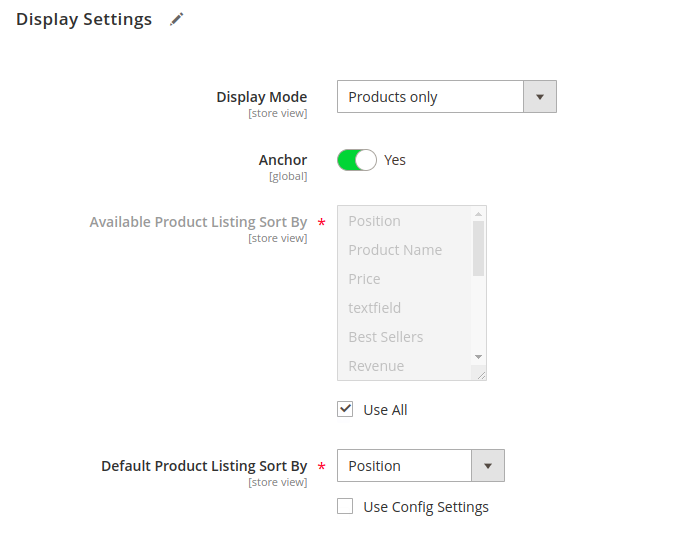Click the listbox resize grip corner
Image resolution: width=695 pixels, height=533 pixels.
point(481,375)
